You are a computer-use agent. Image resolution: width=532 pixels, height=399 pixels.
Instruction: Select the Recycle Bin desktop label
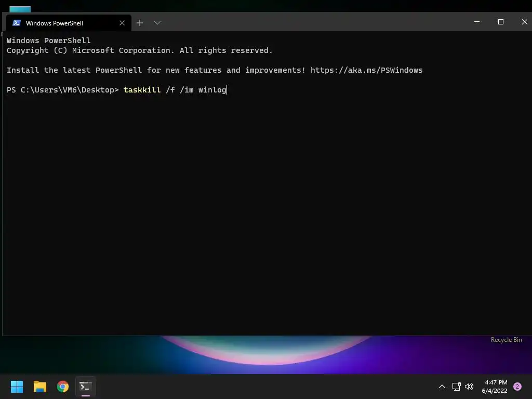point(506,340)
